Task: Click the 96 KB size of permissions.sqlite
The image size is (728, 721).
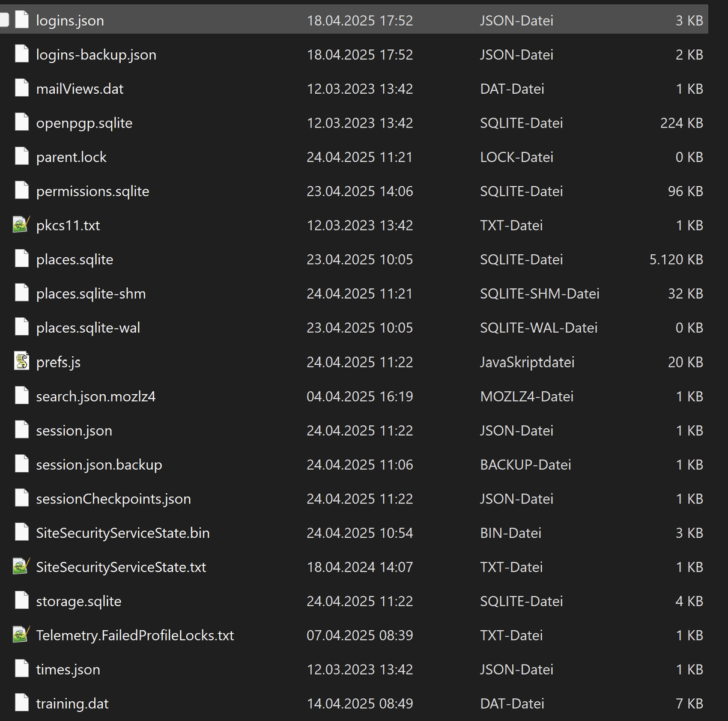Action: 685,191
